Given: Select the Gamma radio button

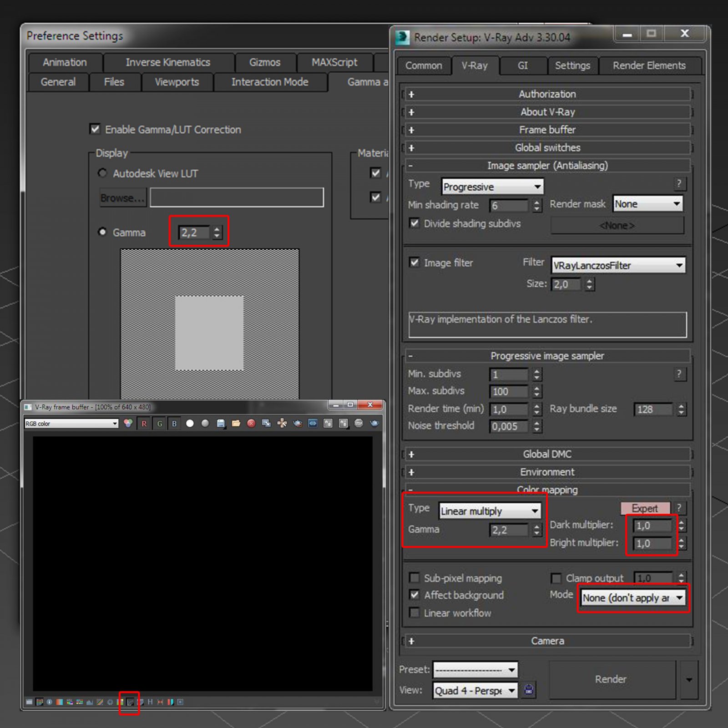Looking at the screenshot, I should point(102,233).
